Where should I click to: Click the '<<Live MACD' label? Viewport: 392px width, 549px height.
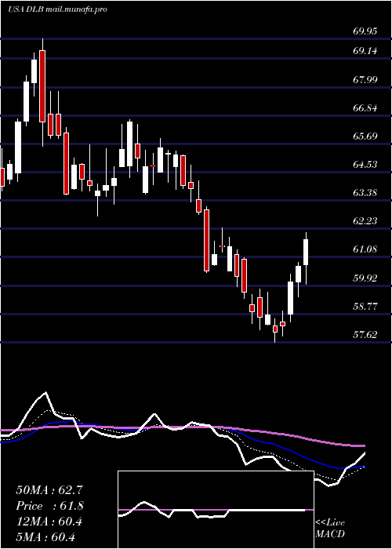click(330, 529)
